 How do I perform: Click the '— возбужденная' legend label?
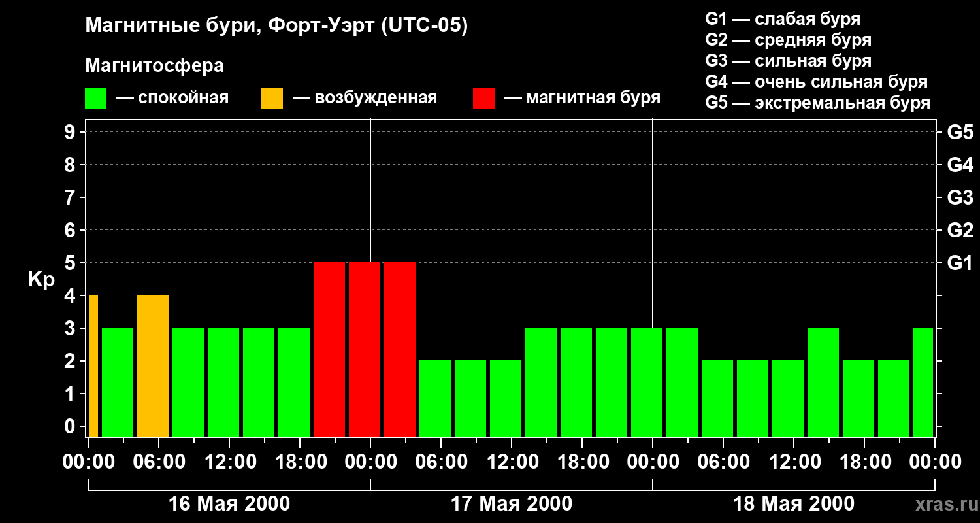pos(365,99)
